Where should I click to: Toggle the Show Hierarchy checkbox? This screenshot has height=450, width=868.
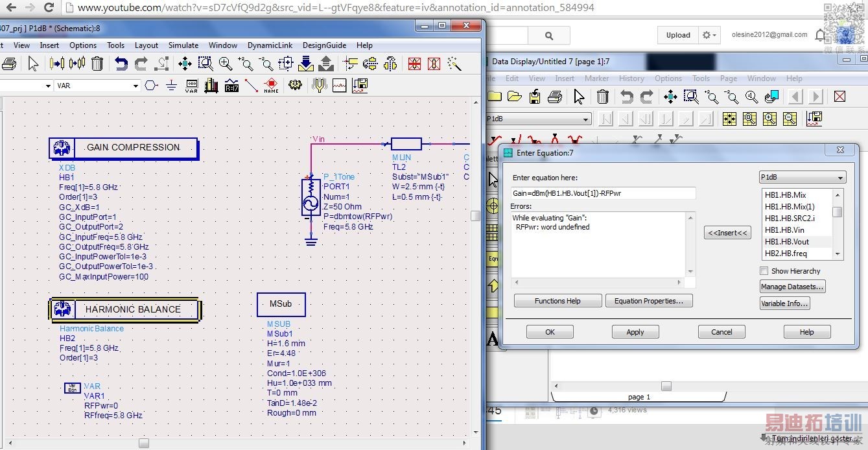(x=765, y=271)
